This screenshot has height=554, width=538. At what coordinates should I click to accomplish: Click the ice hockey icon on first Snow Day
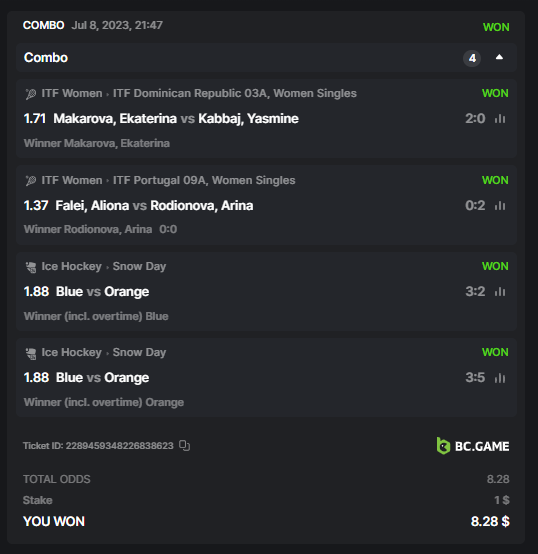(x=31, y=267)
